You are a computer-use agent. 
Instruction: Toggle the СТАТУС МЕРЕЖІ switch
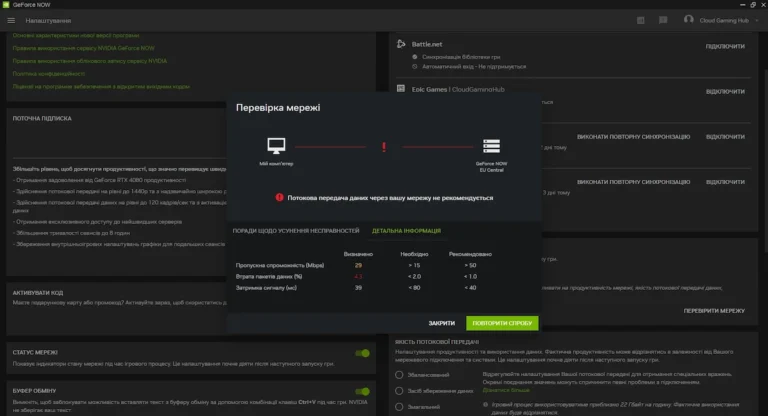point(362,353)
